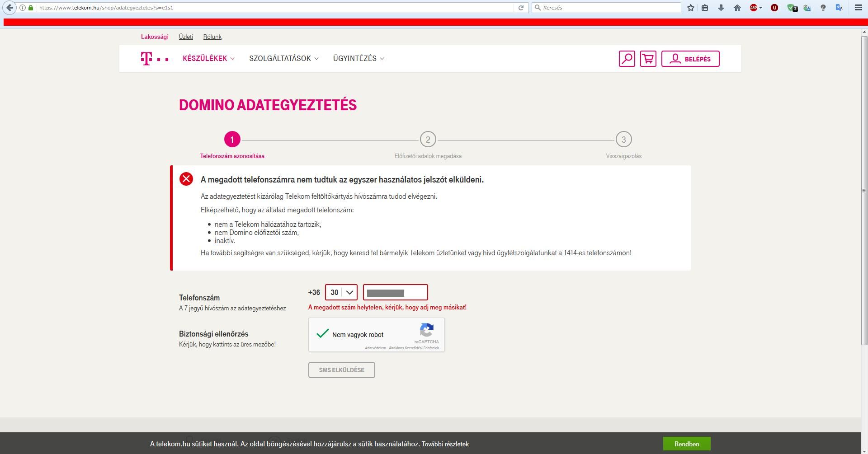Go to the browser home page icon
Screen dimensions: 868x454
pyautogui.click(x=737, y=8)
